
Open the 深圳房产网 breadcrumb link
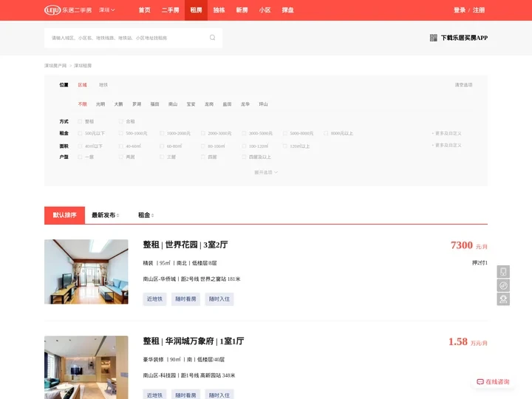click(x=55, y=66)
